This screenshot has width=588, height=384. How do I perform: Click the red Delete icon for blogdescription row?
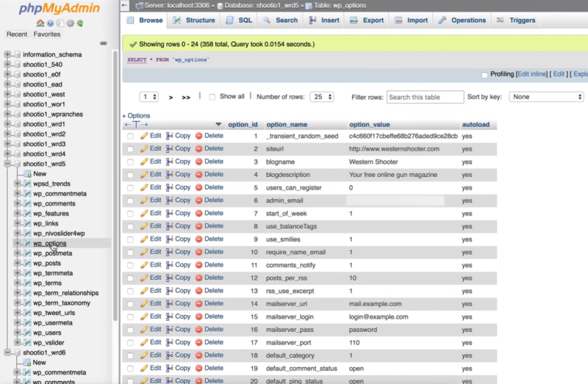pyautogui.click(x=198, y=175)
